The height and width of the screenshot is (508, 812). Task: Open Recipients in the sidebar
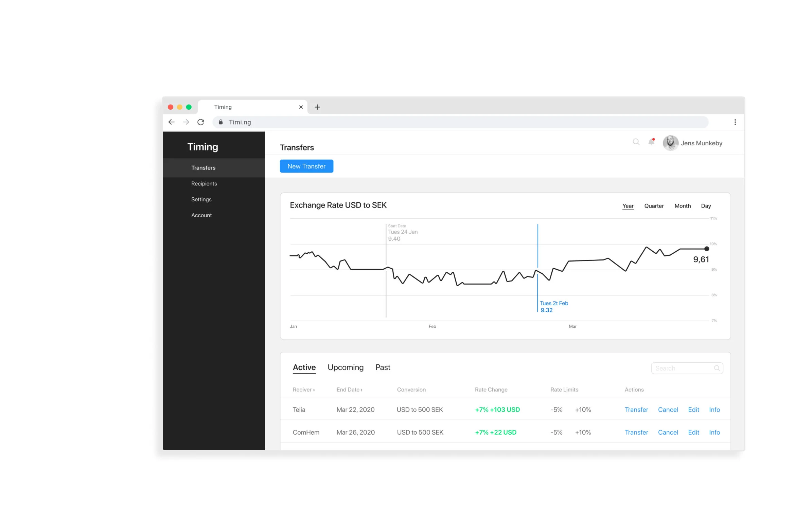204,183
